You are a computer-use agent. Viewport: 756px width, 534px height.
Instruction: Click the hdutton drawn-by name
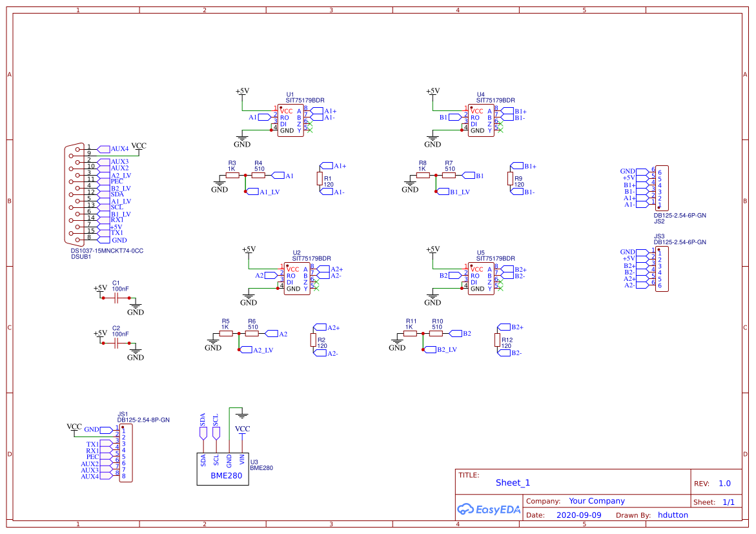coord(673,515)
